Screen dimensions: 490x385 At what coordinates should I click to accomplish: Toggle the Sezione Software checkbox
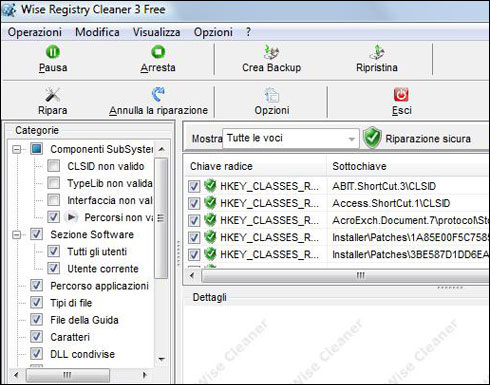pyautogui.click(x=36, y=234)
